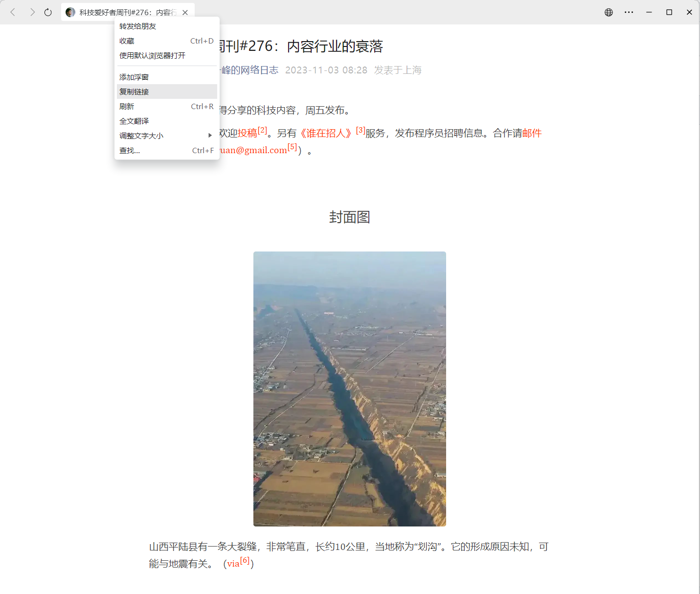Open the via source link below the image
Screen dimensions: 700x594
coord(233,564)
